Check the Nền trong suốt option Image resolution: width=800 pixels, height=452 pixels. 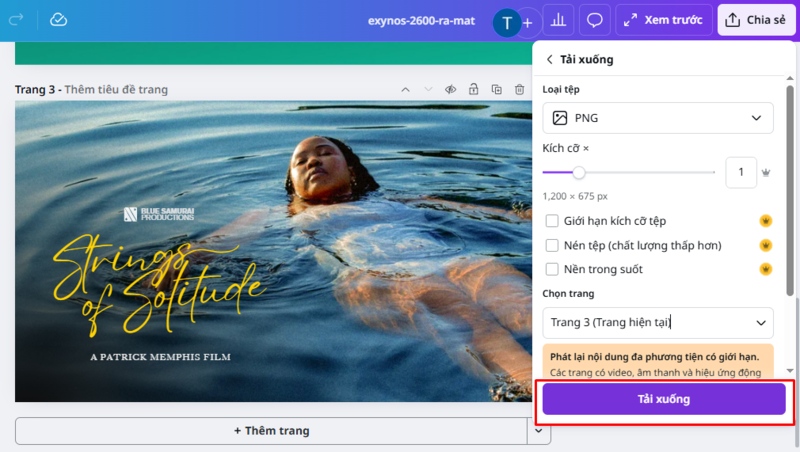pyautogui.click(x=552, y=269)
